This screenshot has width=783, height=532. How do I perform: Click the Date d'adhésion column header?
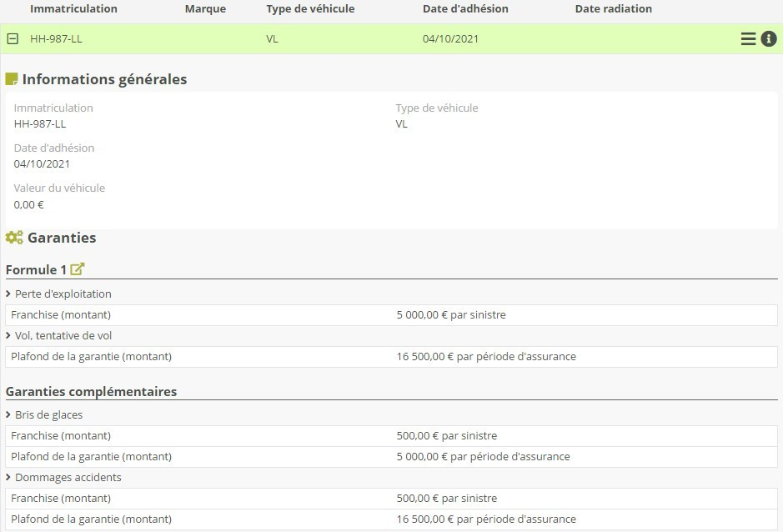tap(465, 9)
